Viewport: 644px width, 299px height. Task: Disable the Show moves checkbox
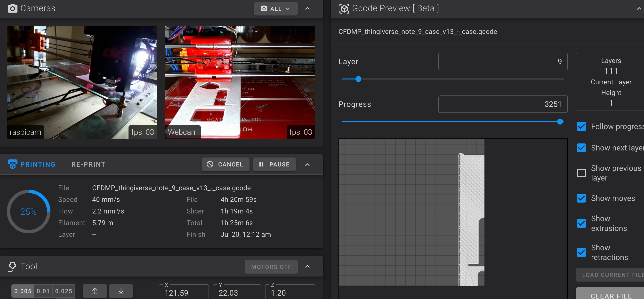(x=582, y=198)
